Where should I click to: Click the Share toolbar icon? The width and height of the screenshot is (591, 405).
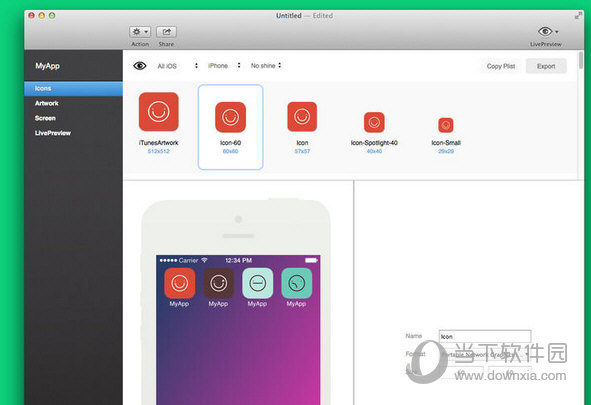[x=166, y=32]
